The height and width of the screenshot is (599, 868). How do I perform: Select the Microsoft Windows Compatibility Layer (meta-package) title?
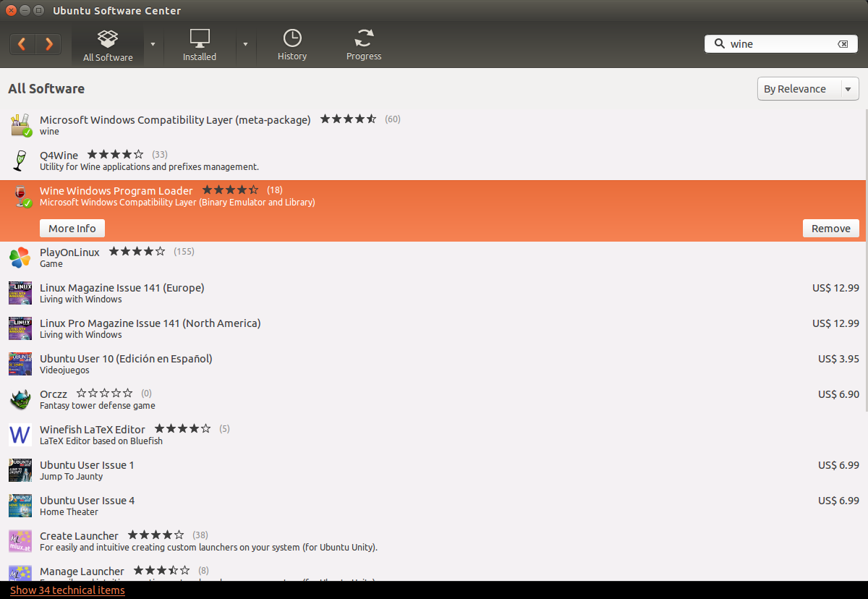[x=175, y=120]
